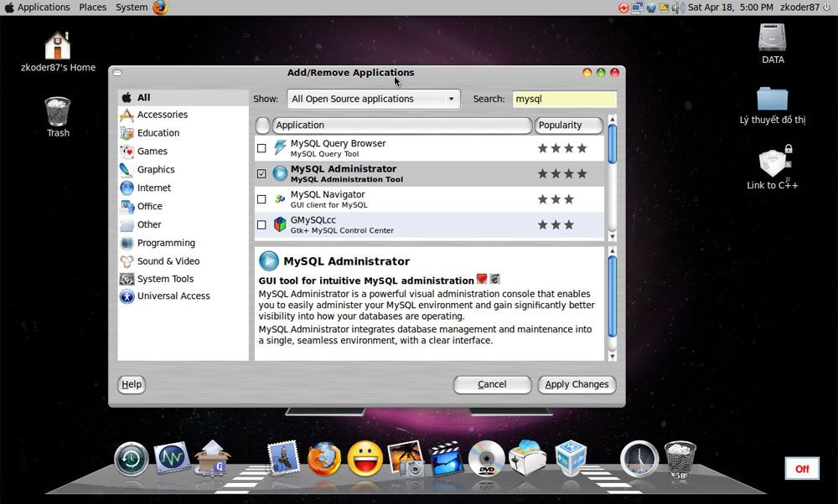Viewport: 838px width, 504px height.
Task: Launch the activity monitor dock icon
Action: coord(172,458)
